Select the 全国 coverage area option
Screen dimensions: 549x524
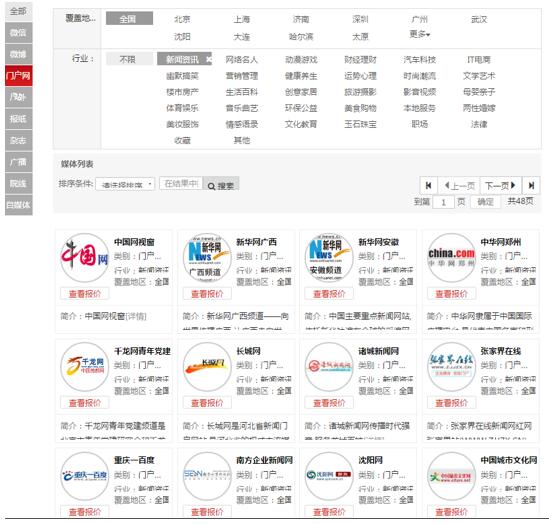(129, 19)
